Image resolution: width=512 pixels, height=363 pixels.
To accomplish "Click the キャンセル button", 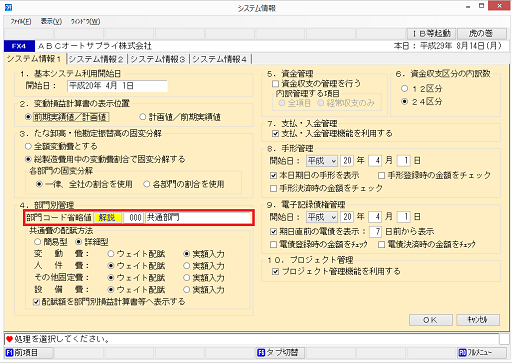I will [478, 320].
